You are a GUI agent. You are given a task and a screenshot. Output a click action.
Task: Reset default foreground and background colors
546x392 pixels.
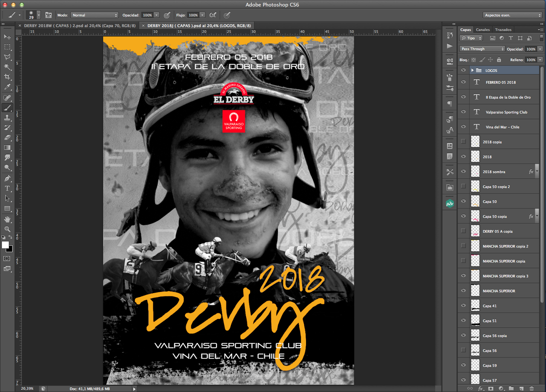pyautogui.click(x=3, y=237)
